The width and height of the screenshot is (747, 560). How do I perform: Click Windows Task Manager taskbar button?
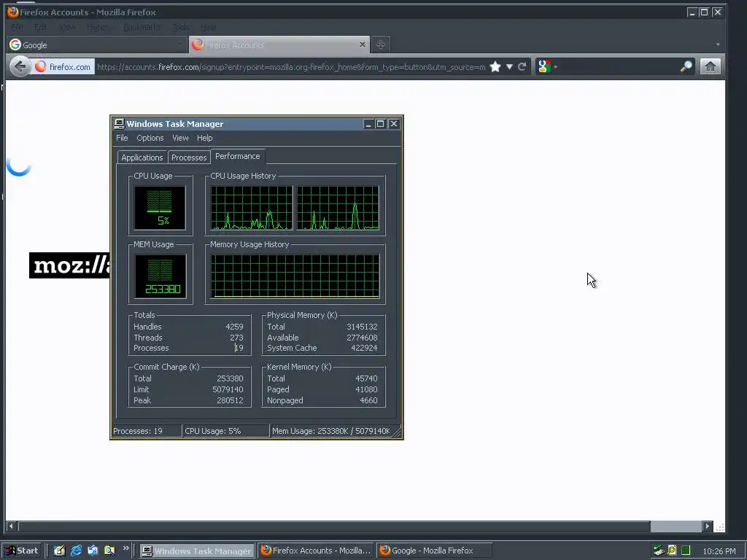pos(197,551)
